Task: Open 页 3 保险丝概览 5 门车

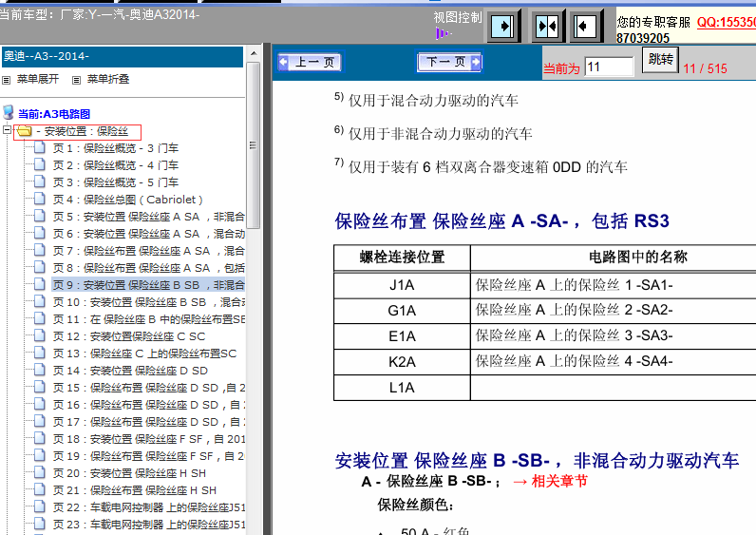Action: 116,182
